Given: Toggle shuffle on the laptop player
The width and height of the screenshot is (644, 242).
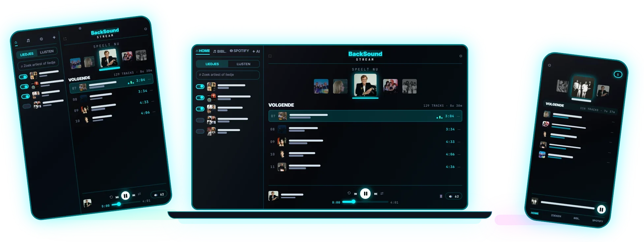Looking at the screenshot, I should point(382,194).
